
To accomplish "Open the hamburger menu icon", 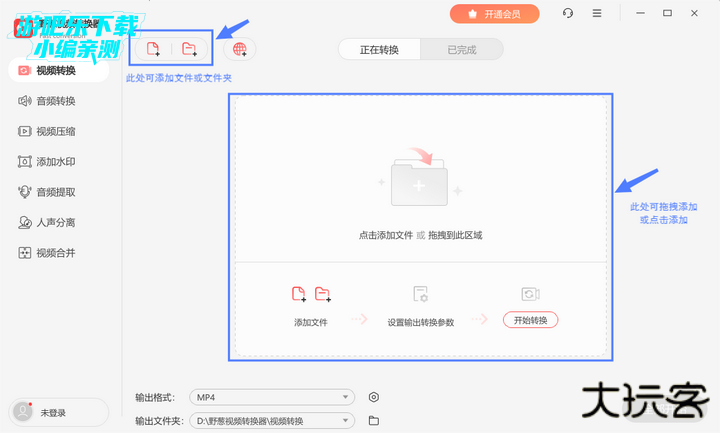I will (x=597, y=13).
